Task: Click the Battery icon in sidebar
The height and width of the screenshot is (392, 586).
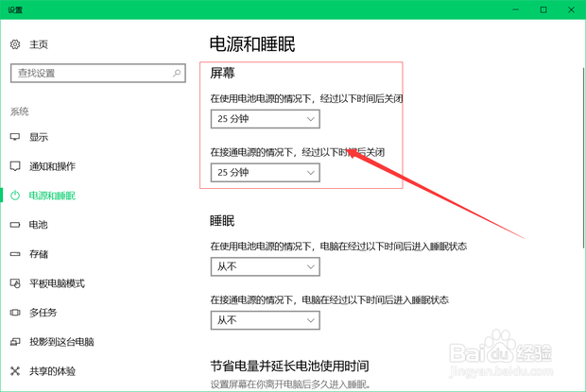Action: (15, 225)
